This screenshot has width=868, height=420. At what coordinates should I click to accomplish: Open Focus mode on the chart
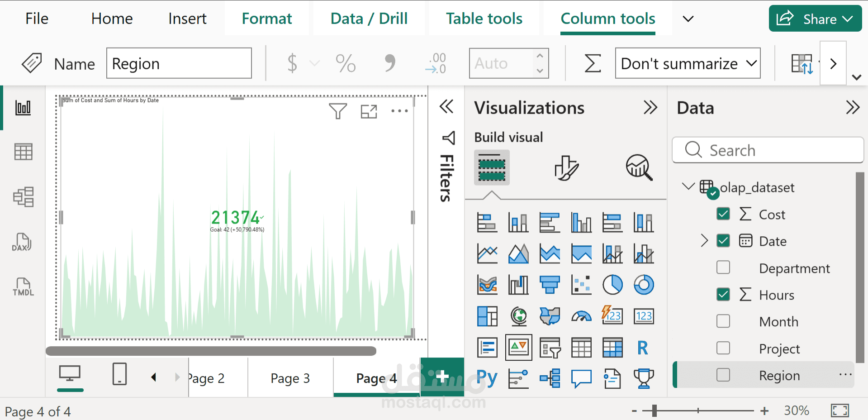[369, 111]
